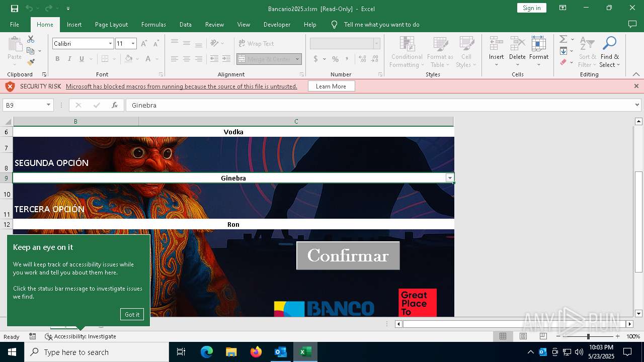Close the security risk message bar
Image resolution: width=644 pixels, height=362 pixels.
pos(636,86)
